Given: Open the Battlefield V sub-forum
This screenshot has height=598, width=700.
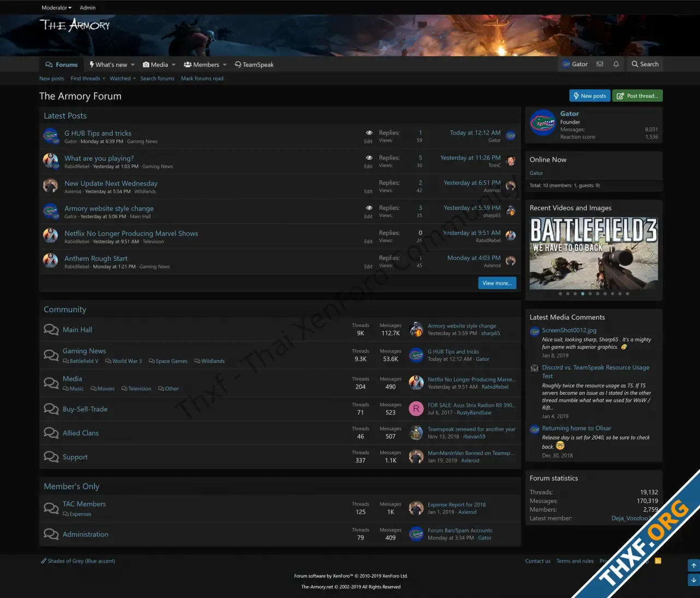Looking at the screenshot, I should 81,361.
